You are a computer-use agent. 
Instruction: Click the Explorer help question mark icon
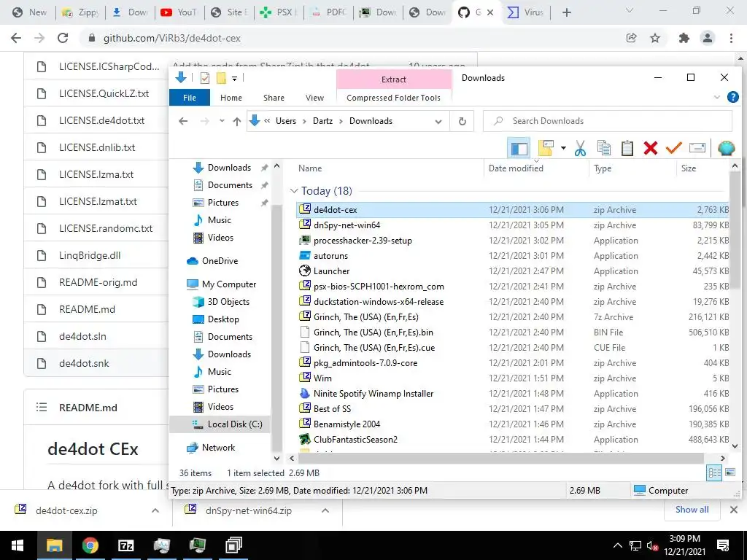732,97
